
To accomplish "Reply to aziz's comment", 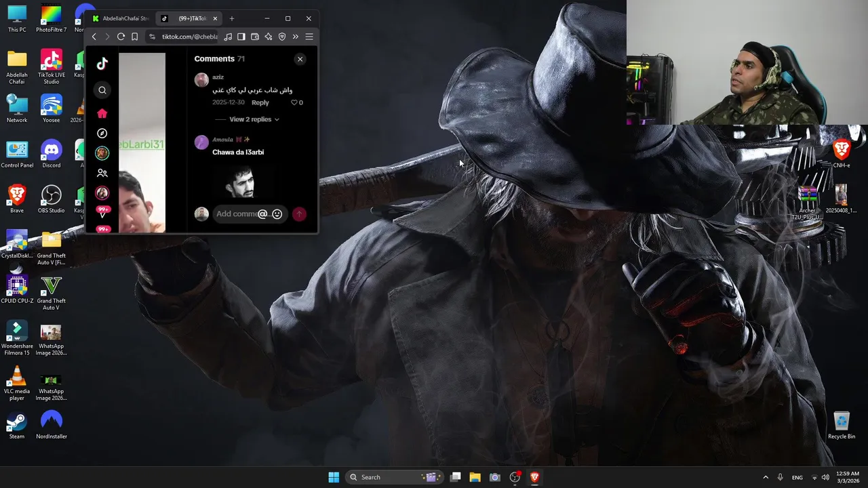I will (x=260, y=102).
